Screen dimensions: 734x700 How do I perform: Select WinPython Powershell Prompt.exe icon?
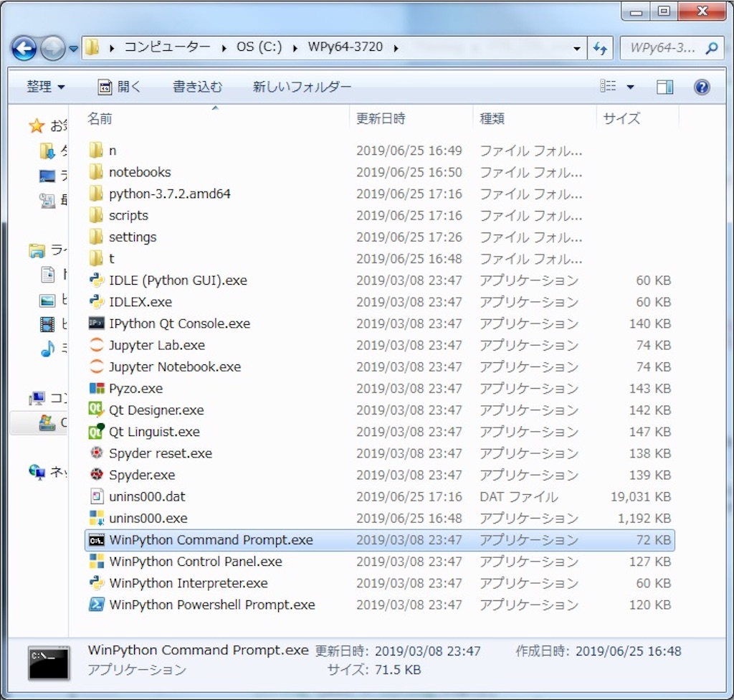[96, 605]
